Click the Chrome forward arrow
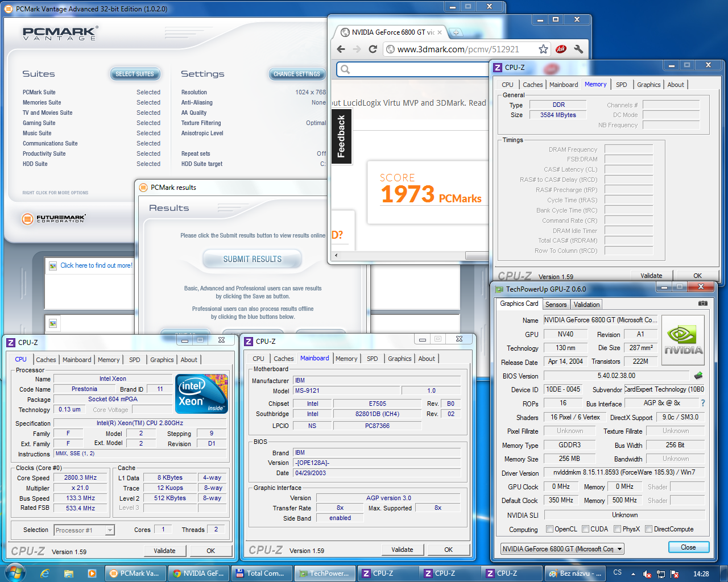 tap(357, 49)
